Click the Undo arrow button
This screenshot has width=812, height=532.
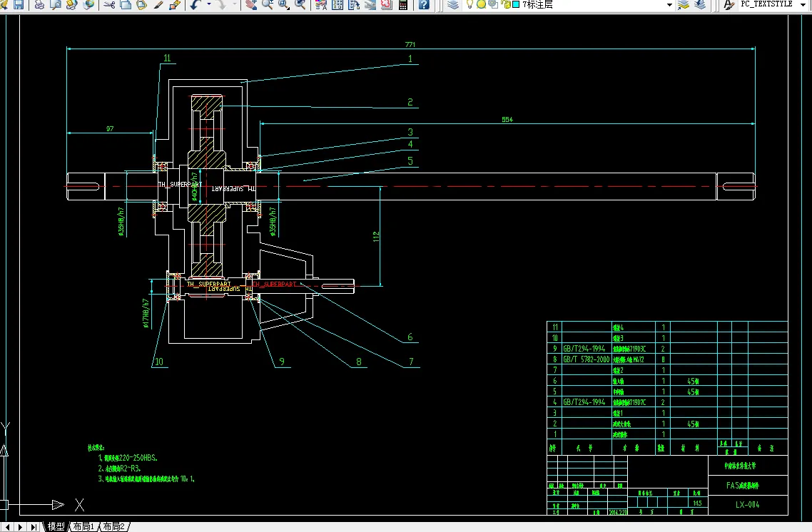196,5
